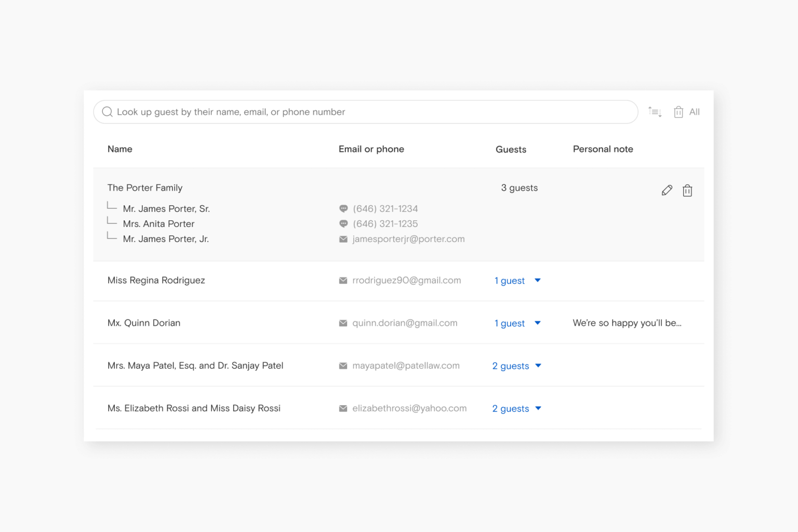Image resolution: width=798 pixels, height=532 pixels.
Task: Open Quinn Dorian's guest count dropdown
Action: tap(538, 323)
